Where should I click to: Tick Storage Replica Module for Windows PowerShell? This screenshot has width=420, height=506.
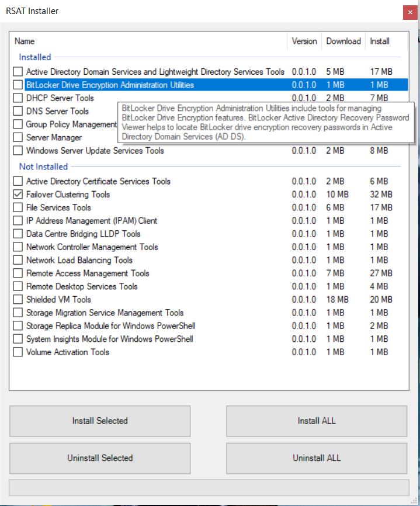[x=18, y=326]
